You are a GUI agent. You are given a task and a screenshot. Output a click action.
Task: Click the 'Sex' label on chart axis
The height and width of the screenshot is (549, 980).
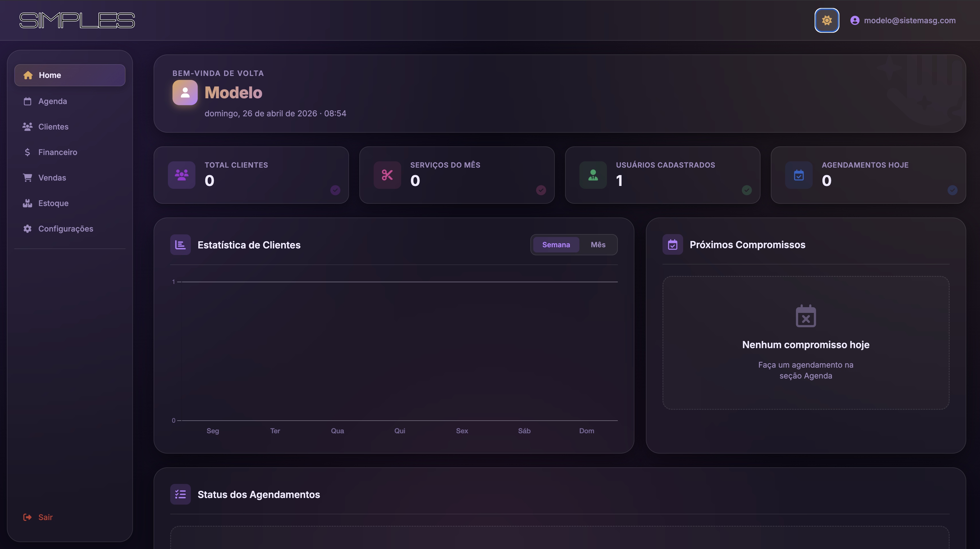[462, 431]
